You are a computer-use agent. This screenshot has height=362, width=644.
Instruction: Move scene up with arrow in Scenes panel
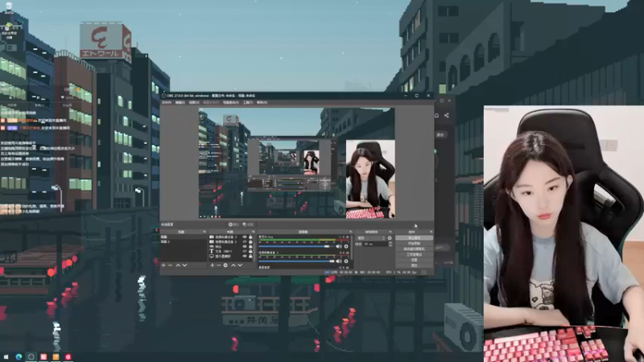point(178,265)
